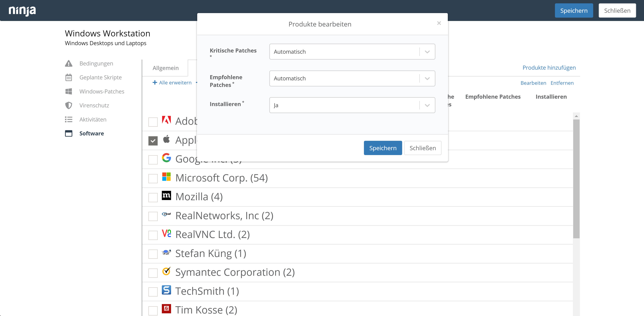Check the Microsoft Corp. (54) checkbox

pyautogui.click(x=153, y=179)
